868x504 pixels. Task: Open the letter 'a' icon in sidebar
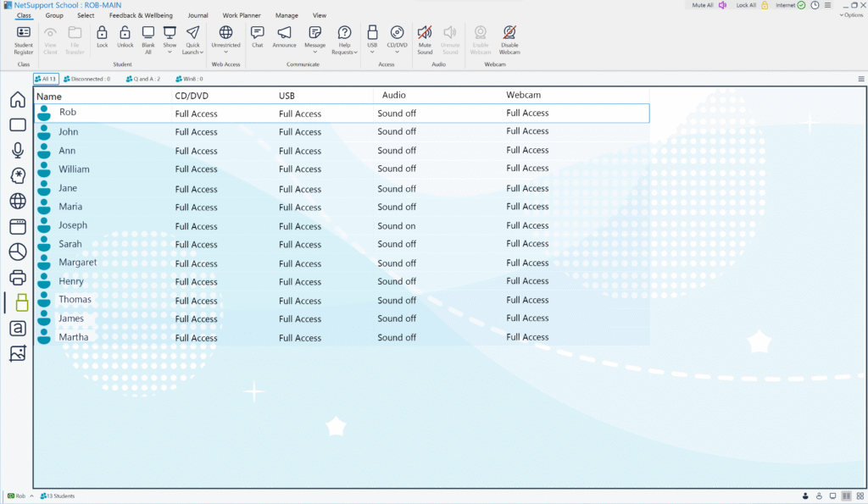tap(18, 328)
